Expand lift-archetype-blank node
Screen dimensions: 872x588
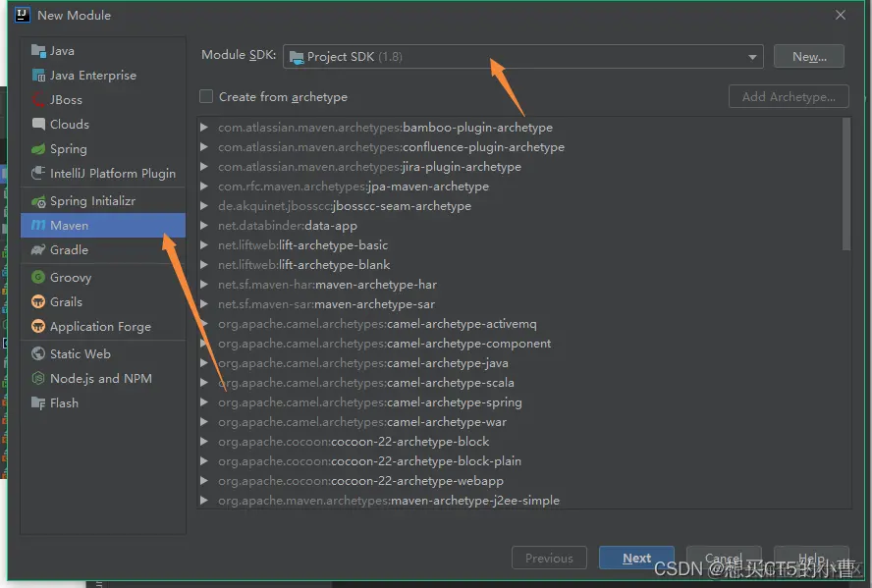[x=204, y=264]
